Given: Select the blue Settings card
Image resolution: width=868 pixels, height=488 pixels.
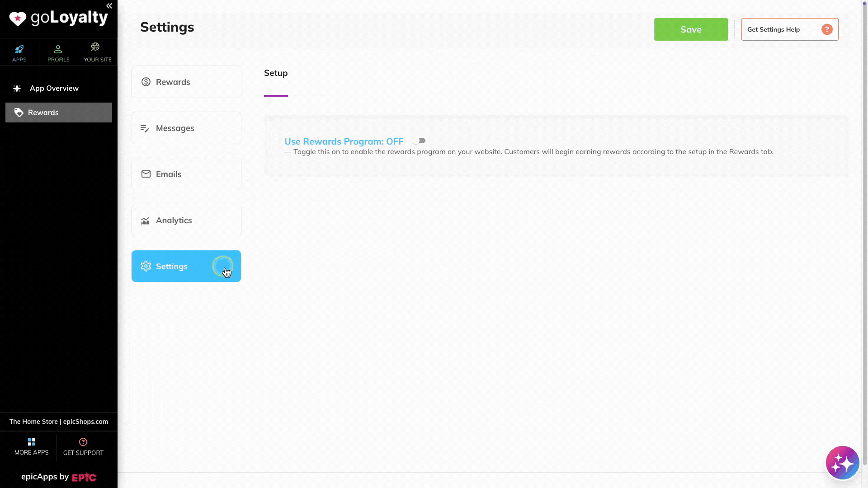Looking at the screenshot, I should pos(186,266).
